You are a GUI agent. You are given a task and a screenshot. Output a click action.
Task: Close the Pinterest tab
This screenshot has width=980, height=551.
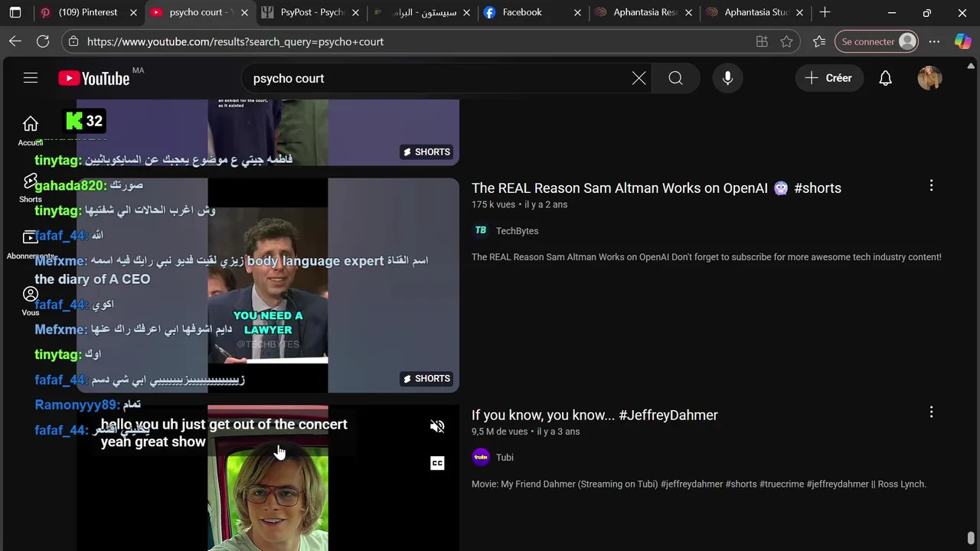pyautogui.click(x=133, y=12)
